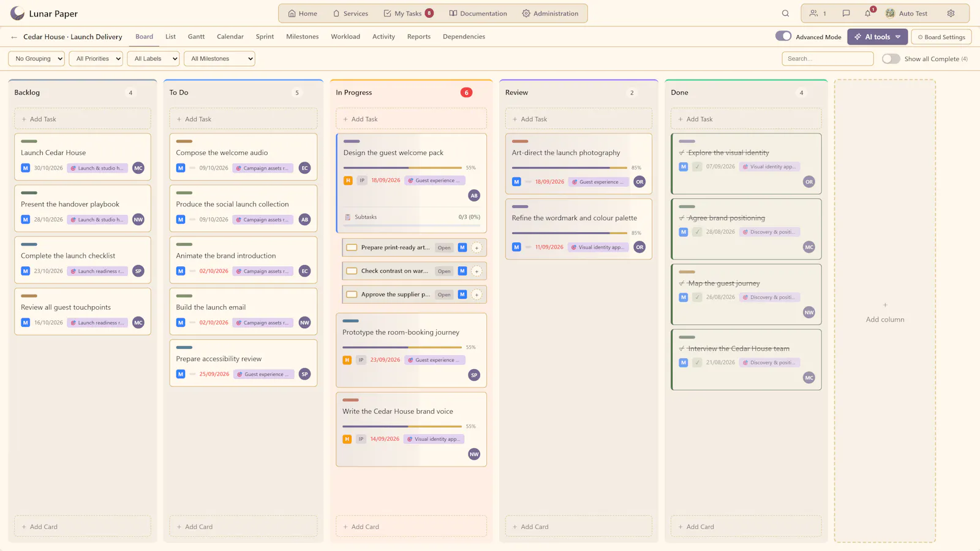Click into the board Search field
Image resolution: width=980 pixels, height=551 pixels.
827,59
